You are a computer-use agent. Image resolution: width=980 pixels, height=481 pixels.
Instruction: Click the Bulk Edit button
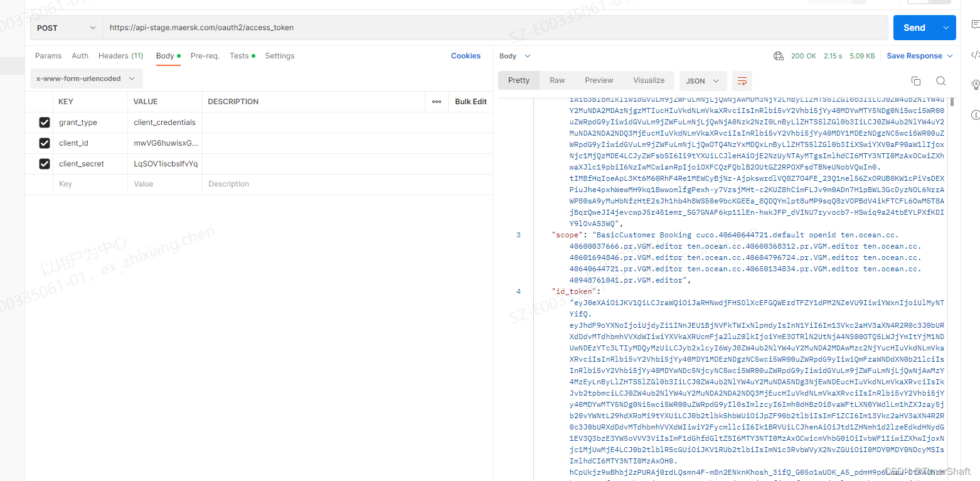[471, 102]
